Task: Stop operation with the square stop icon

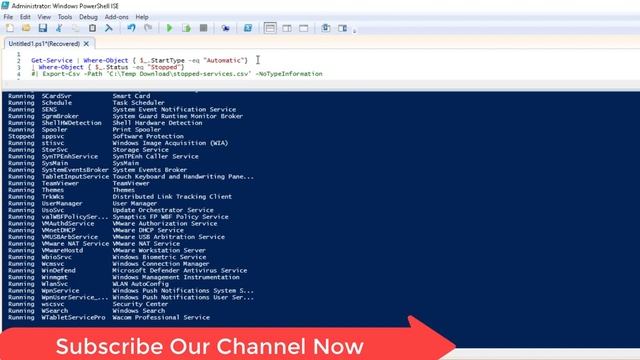Action: pyautogui.click(x=203, y=28)
